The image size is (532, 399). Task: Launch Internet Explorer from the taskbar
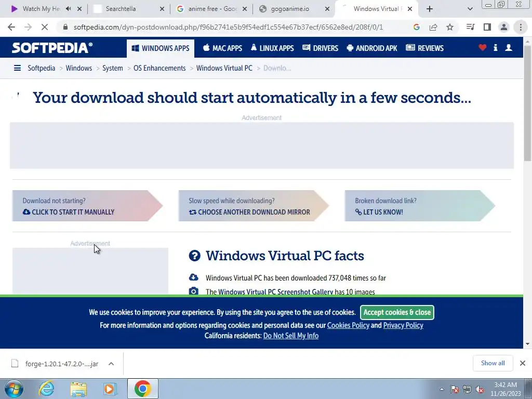coord(46,389)
